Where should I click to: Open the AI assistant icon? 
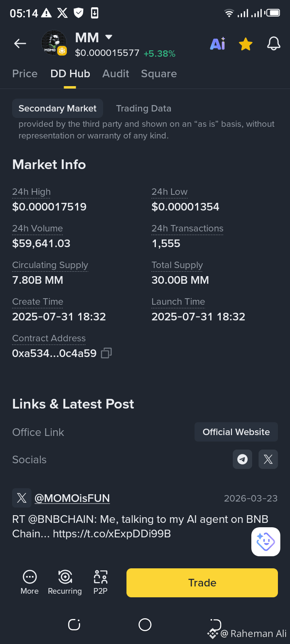(218, 43)
